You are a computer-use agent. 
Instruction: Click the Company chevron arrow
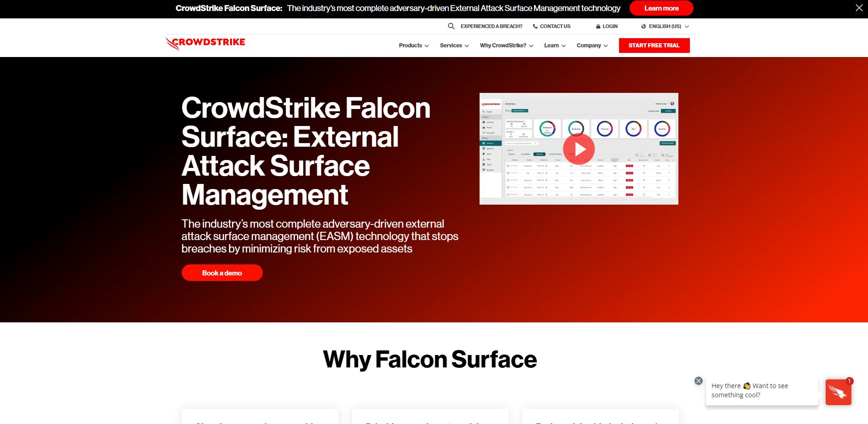(x=606, y=46)
